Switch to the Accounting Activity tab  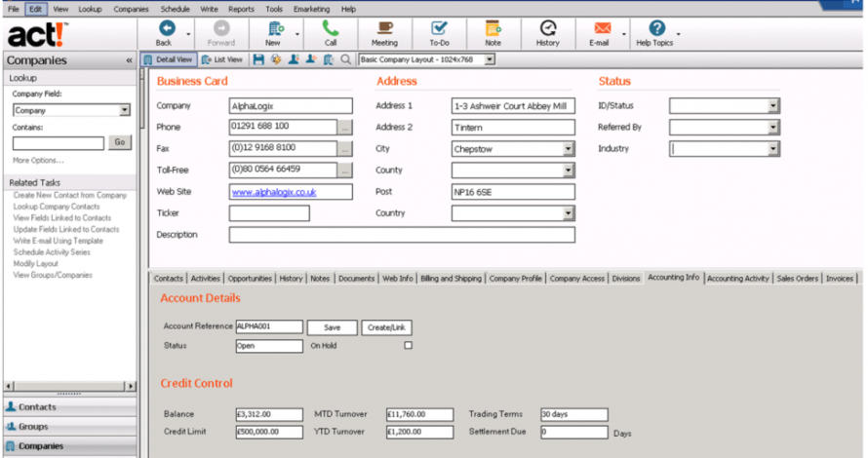(738, 279)
